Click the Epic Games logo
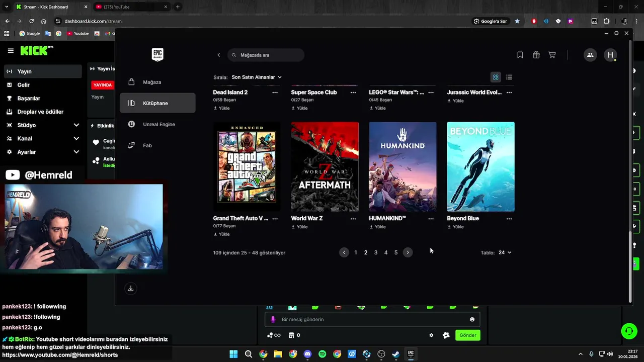The width and height of the screenshot is (644, 362). [157, 54]
